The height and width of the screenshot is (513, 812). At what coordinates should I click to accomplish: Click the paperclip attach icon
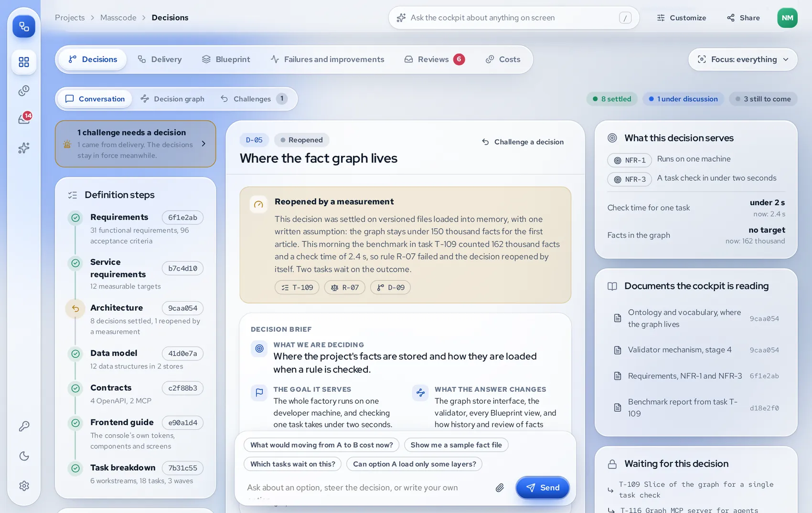point(500,487)
